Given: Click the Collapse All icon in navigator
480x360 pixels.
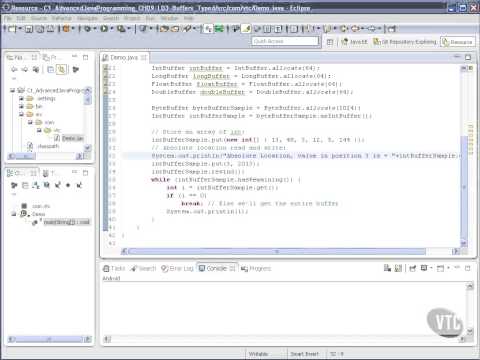Looking at the screenshot, I should [x=51, y=69].
